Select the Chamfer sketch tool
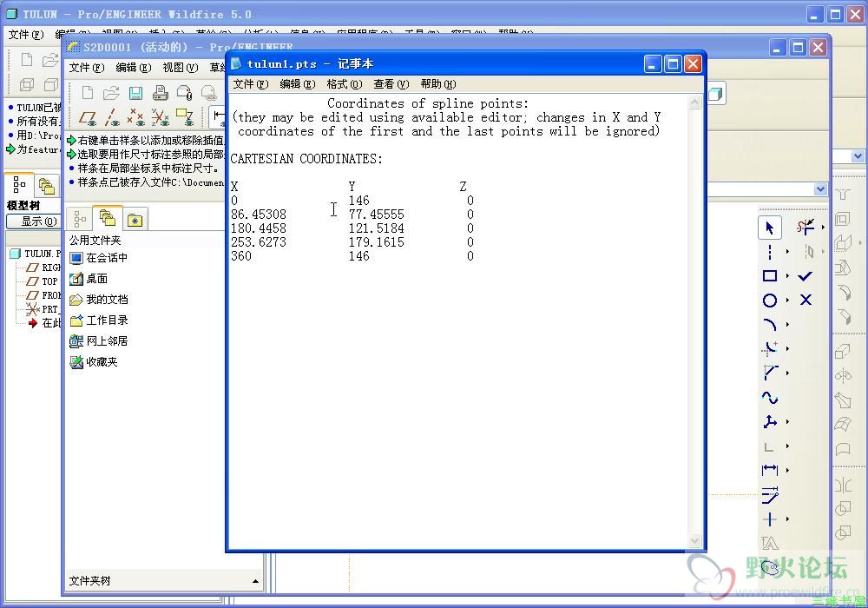 769,373
